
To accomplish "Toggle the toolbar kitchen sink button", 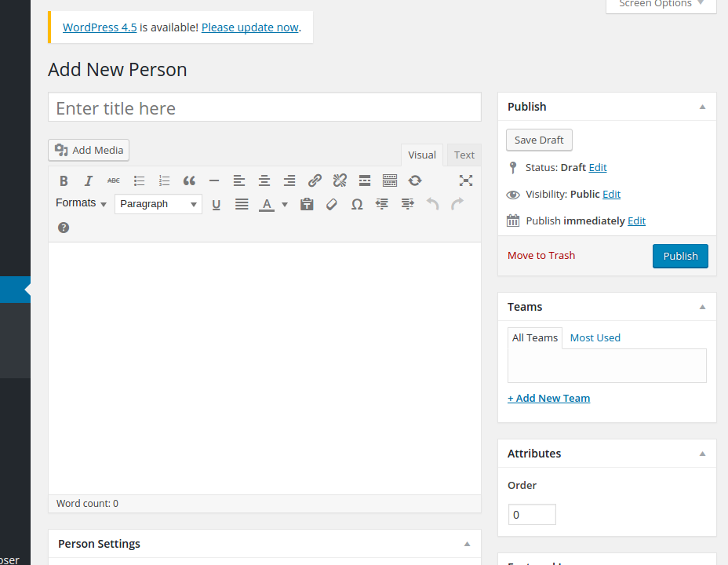I will click(x=390, y=180).
